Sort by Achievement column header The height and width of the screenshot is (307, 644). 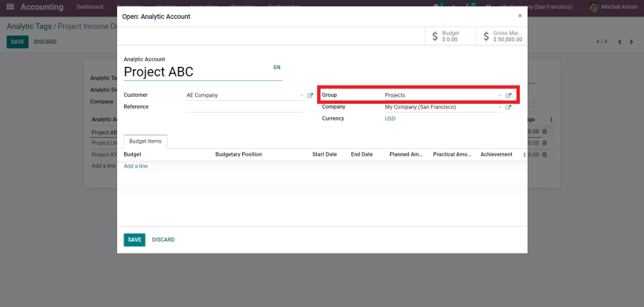(496, 154)
